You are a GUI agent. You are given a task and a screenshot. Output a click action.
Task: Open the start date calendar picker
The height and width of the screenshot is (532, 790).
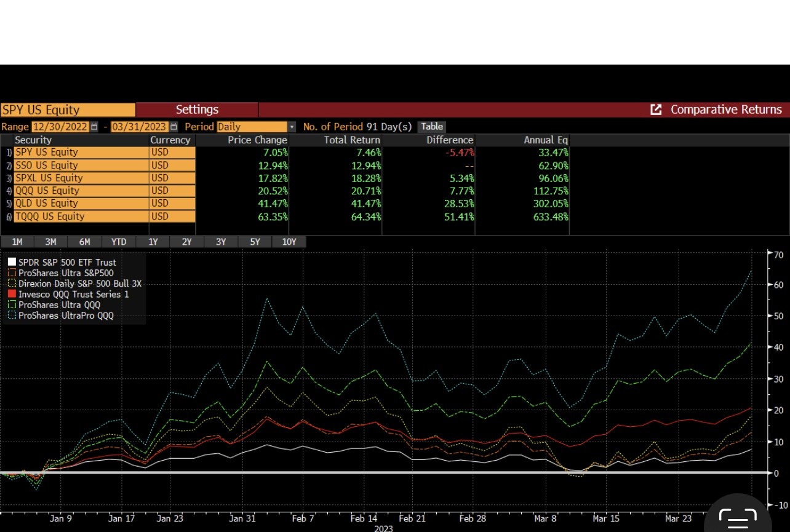(x=94, y=127)
